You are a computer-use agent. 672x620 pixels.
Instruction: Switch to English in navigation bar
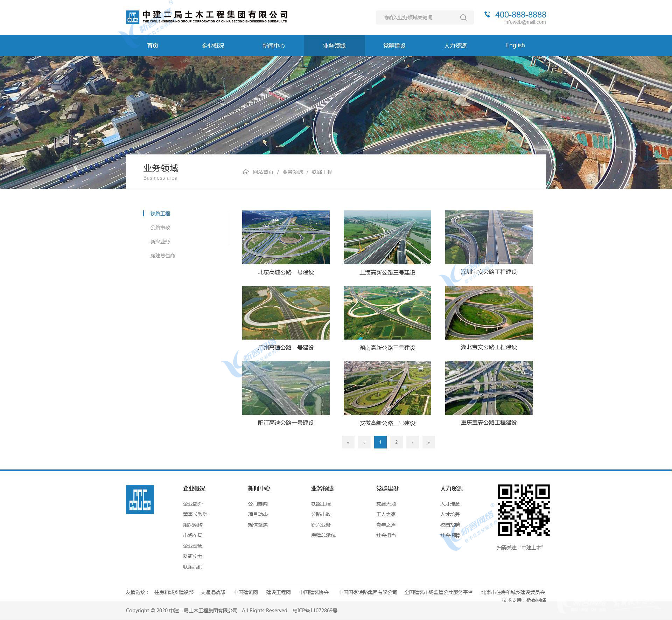515,45
